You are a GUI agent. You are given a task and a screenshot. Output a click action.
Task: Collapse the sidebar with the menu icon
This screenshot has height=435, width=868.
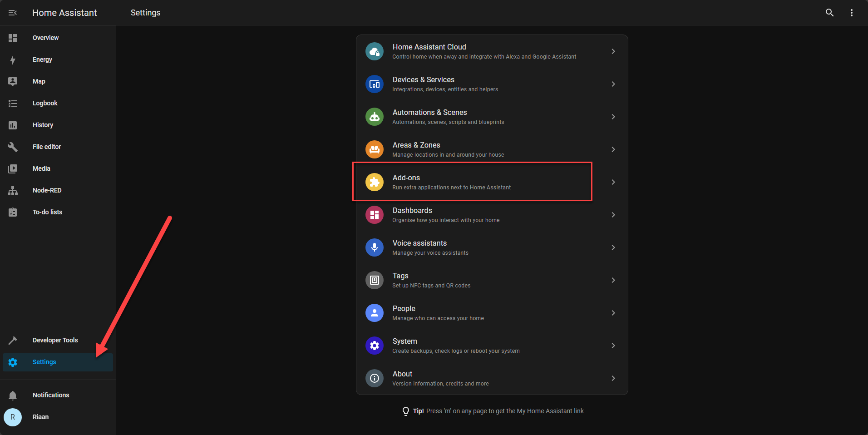tap(13, 13)
